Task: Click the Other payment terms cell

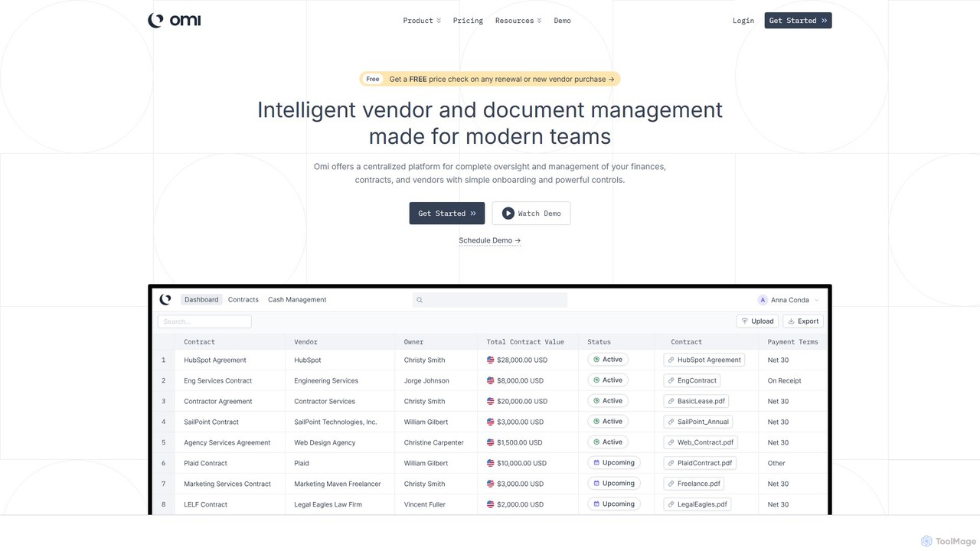Action: [x=776, y=463]
